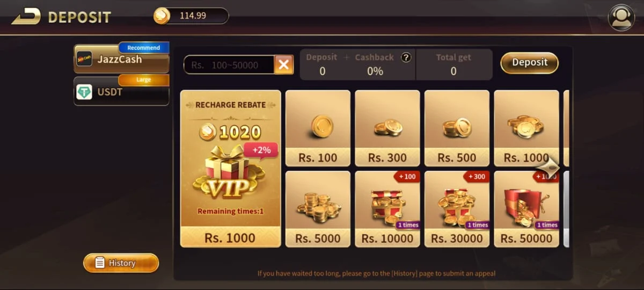Select the Rs. 5000 coin stack package

[318, 209]
